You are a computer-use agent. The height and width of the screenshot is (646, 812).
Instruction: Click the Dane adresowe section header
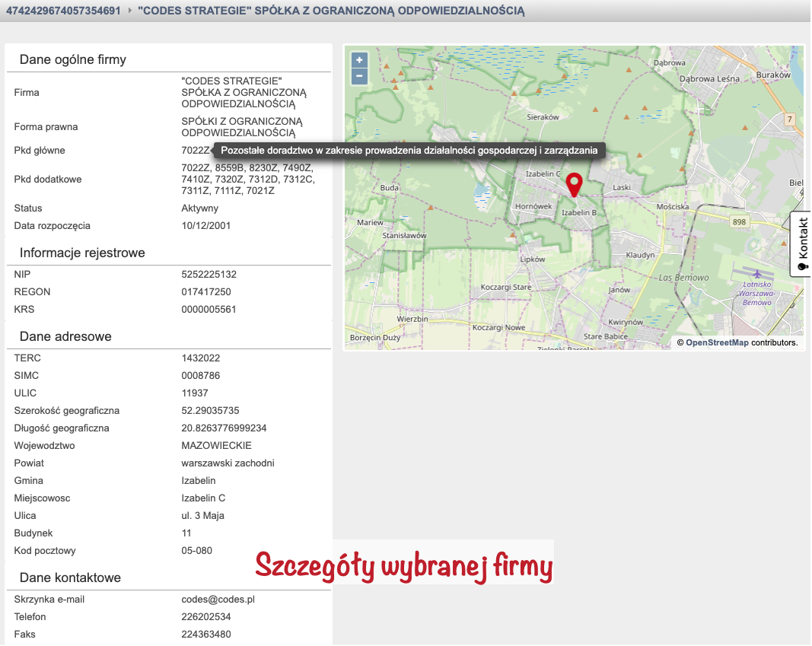click(65, 336)
